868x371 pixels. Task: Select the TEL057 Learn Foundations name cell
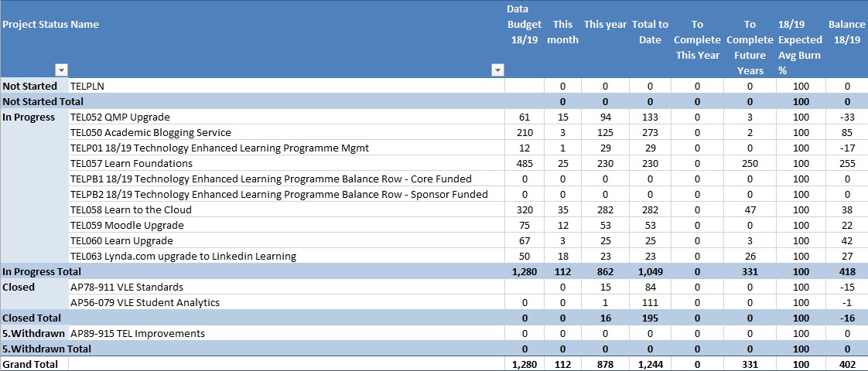coord(131,163)
